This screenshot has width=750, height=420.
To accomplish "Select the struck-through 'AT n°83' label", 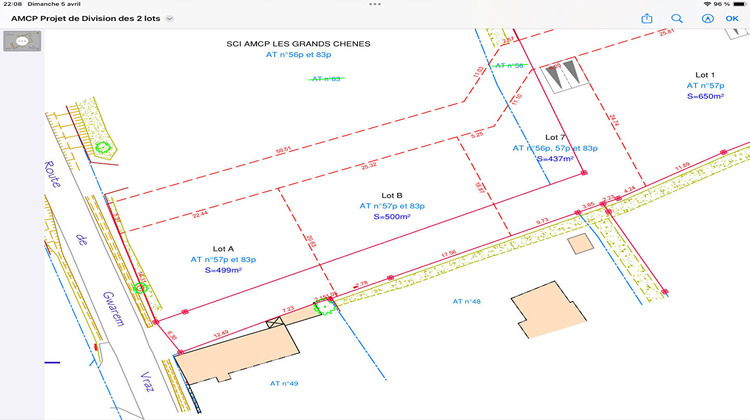I will click(326, 78).
